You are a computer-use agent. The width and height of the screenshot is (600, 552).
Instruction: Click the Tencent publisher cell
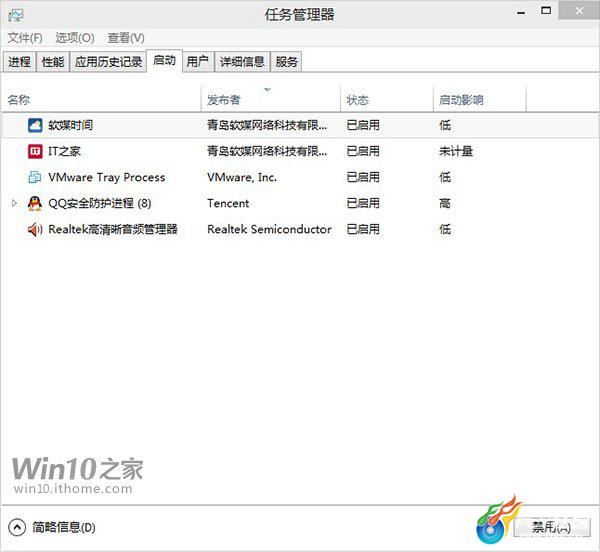point(228,203)
